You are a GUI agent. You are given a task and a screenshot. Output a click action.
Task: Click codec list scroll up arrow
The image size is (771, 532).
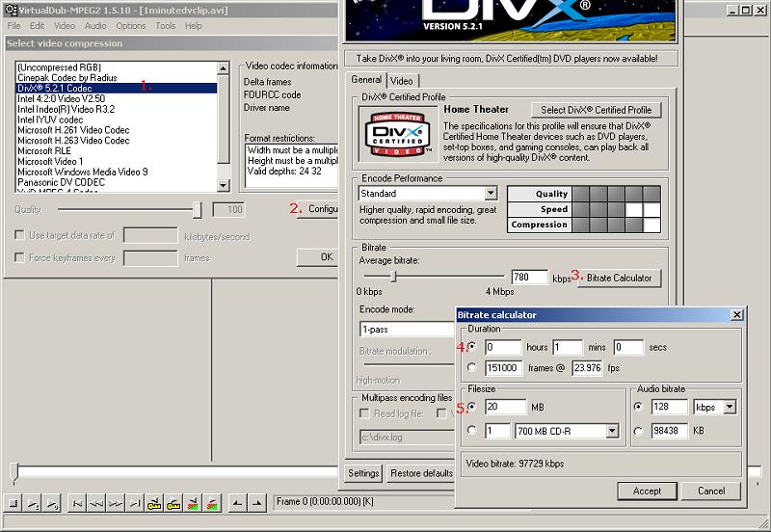(224, 67)
